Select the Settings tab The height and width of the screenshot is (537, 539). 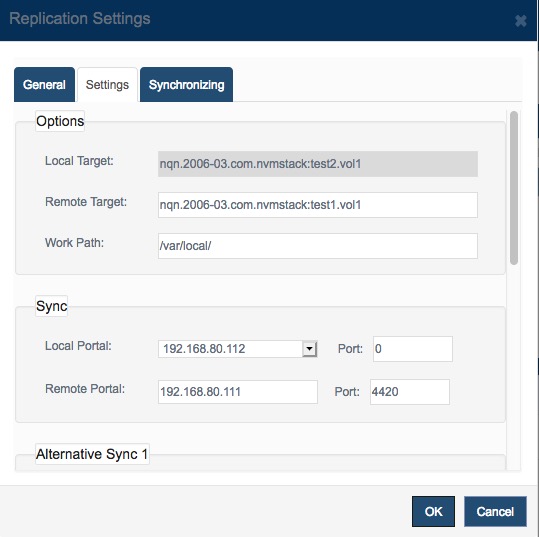107,85
